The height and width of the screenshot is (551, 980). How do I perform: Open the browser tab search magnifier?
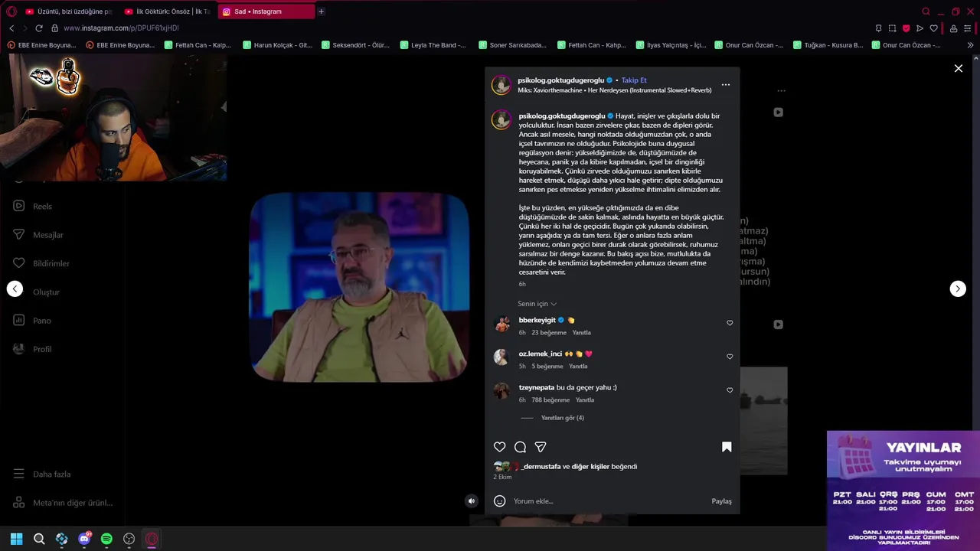click(926, 11)
